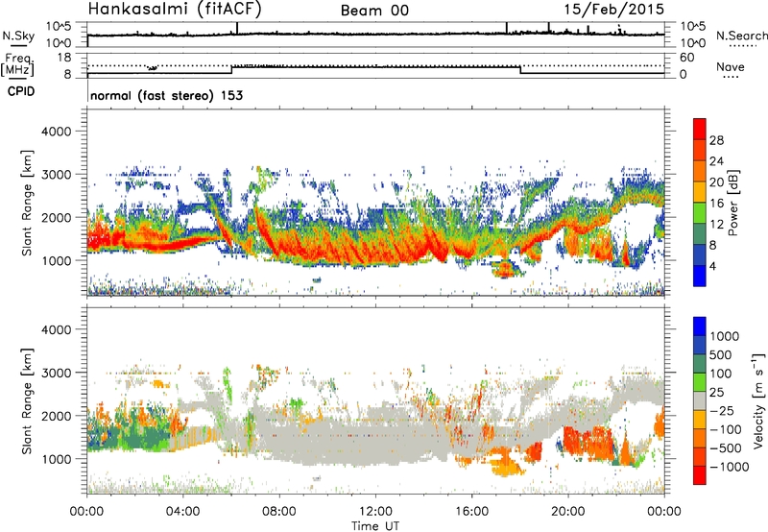Click the 18 tick on frequency axis
The image size is (768, 532).
(64, 58)
